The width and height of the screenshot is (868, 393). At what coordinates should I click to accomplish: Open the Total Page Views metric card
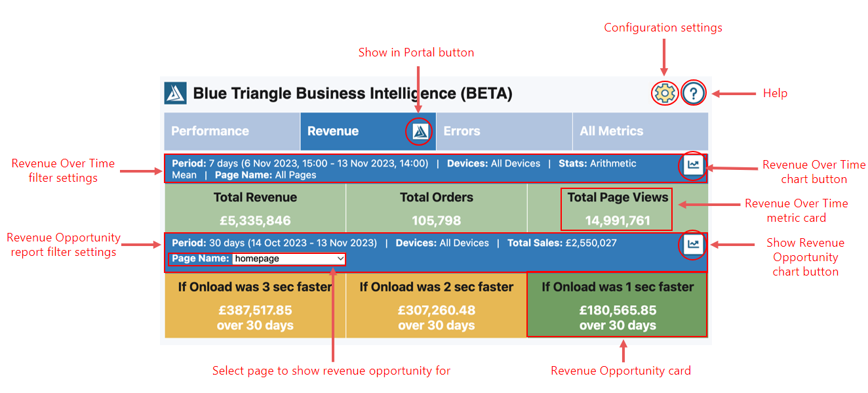(618, 208)
